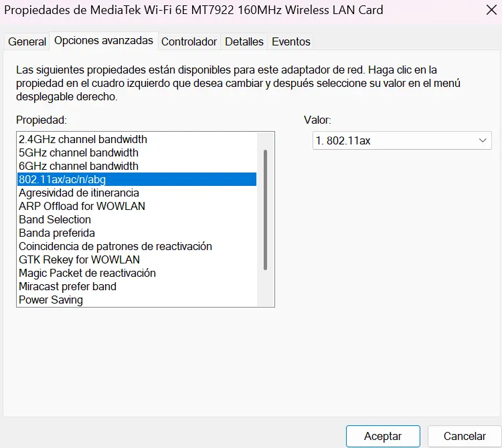Choose the Miracast prefer band property
Screen dimensions: 502x448
click(x=137, y=286)
